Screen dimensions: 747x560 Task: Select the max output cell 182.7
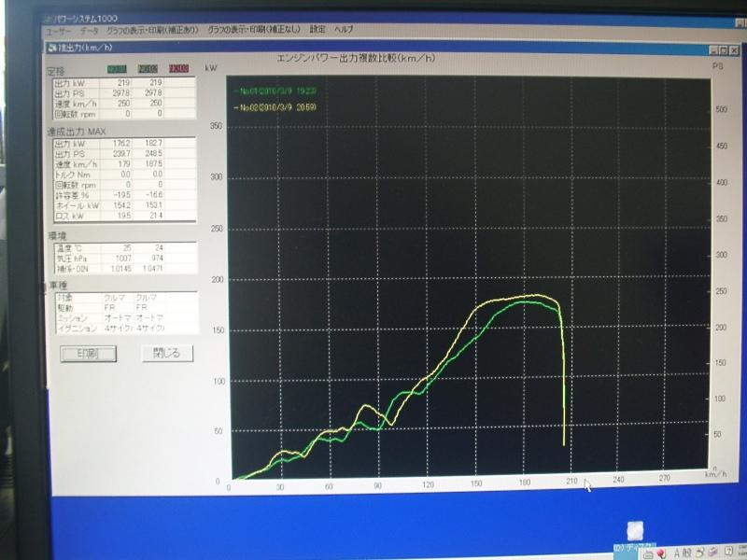pyautogui.click(x=153, y=144)
